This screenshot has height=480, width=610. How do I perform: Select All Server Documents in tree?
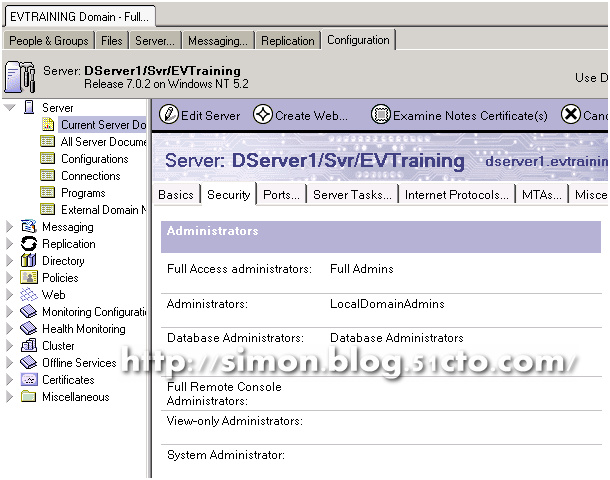[x=103, y=142]
